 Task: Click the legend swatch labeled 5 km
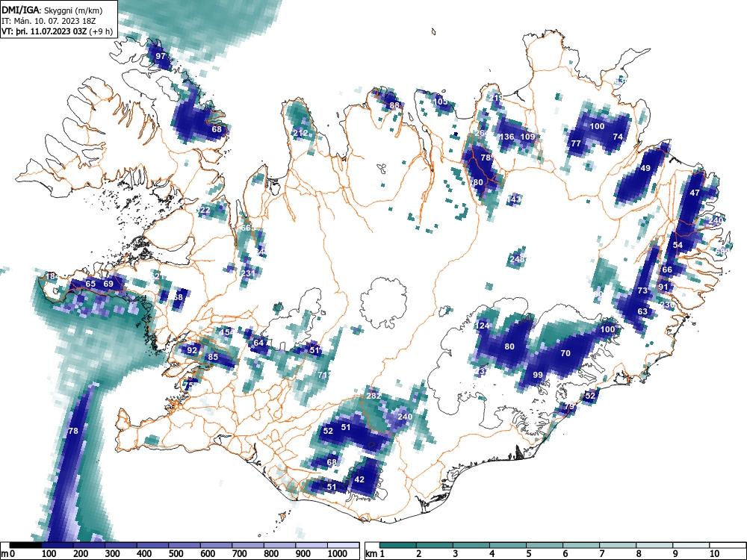(x=545, y=545)
